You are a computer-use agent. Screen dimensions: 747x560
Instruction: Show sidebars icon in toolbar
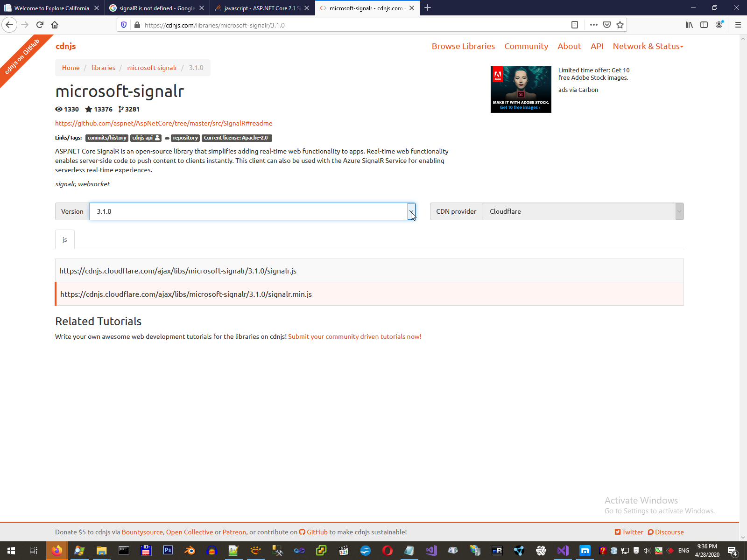(704, 25)
